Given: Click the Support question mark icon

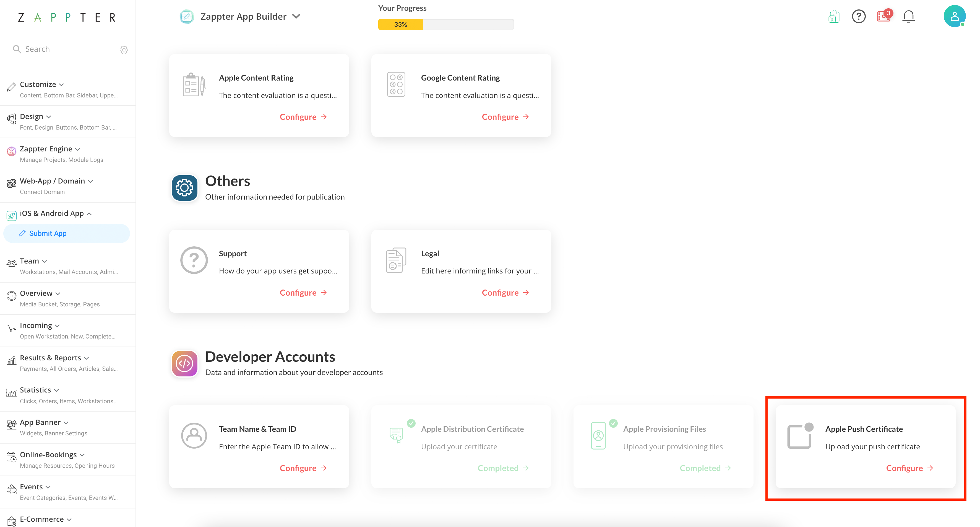Looking at the screenshot, I should point(194,260).
